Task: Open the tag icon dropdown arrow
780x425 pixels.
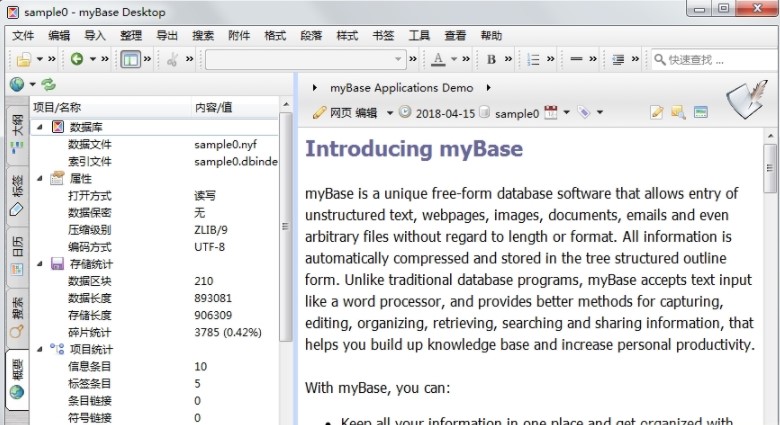Action: [x=600, y=112]
